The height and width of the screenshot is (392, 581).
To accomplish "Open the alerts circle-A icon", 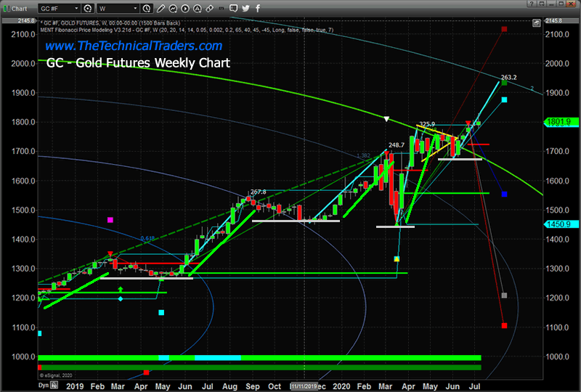I will 197,8.
